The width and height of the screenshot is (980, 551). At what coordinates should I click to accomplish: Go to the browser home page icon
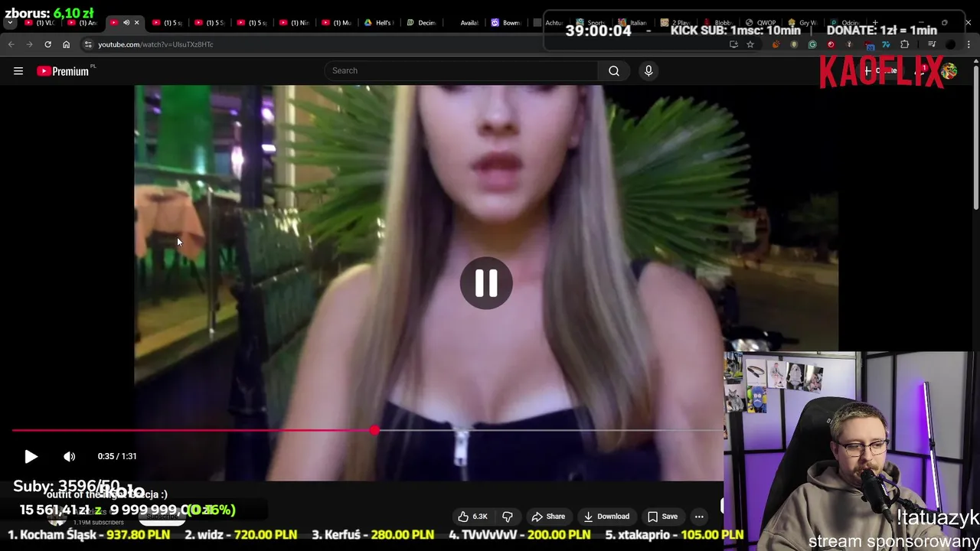point(67,44)
